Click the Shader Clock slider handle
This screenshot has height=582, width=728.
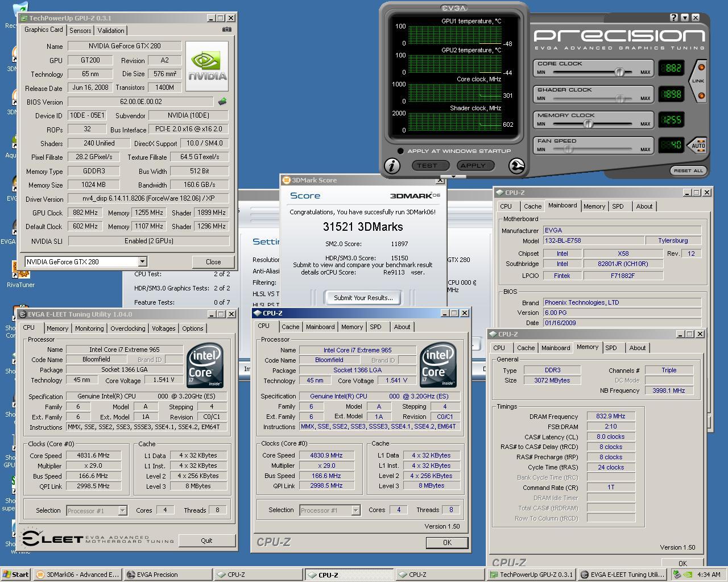619,98
